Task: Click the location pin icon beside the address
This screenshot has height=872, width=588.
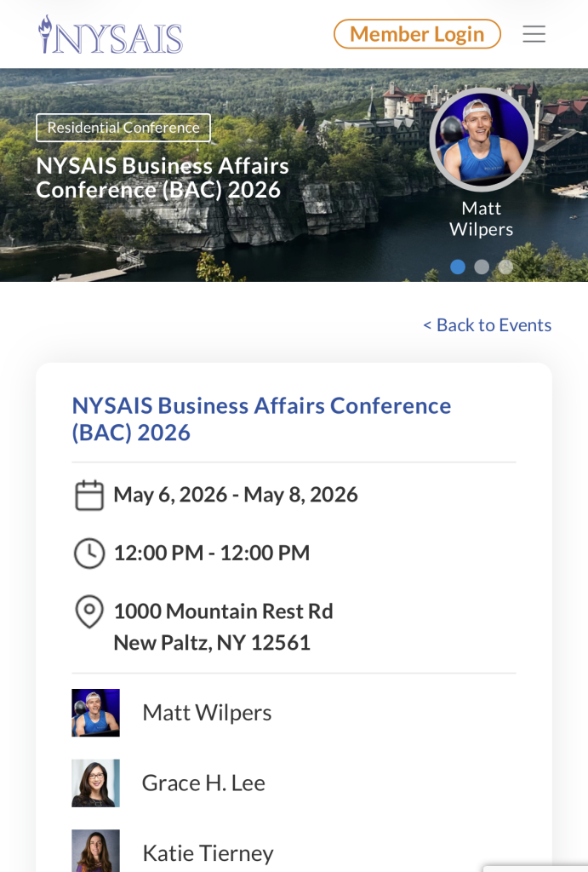Action: click(88, 611)
